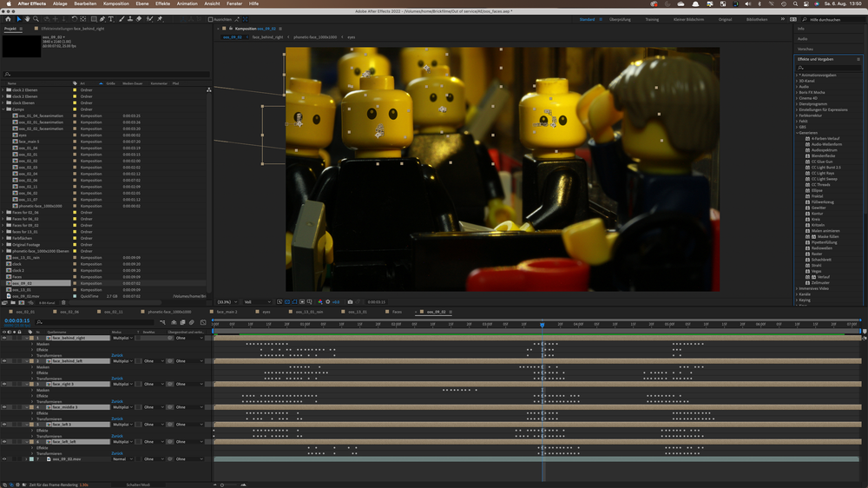Viewport: 868px width, 488px height.
Task: Create new folder in Project panel
Action: coord(13,302)
